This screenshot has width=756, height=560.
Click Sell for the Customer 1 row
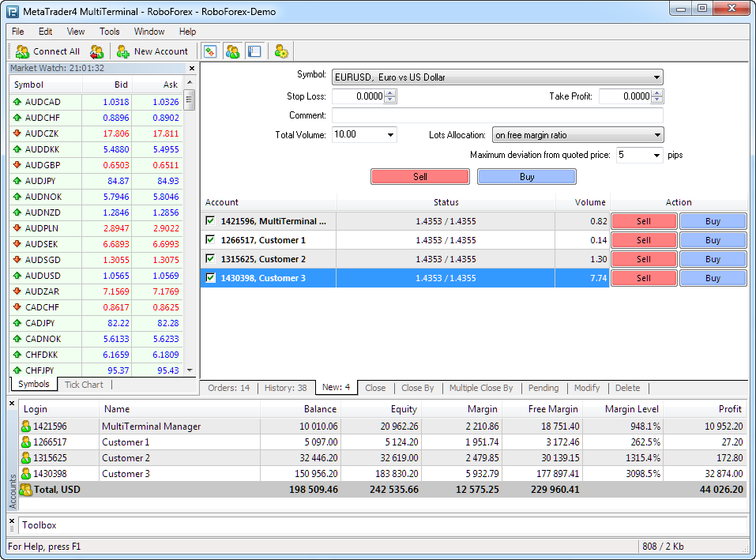(x=643, y=240)
